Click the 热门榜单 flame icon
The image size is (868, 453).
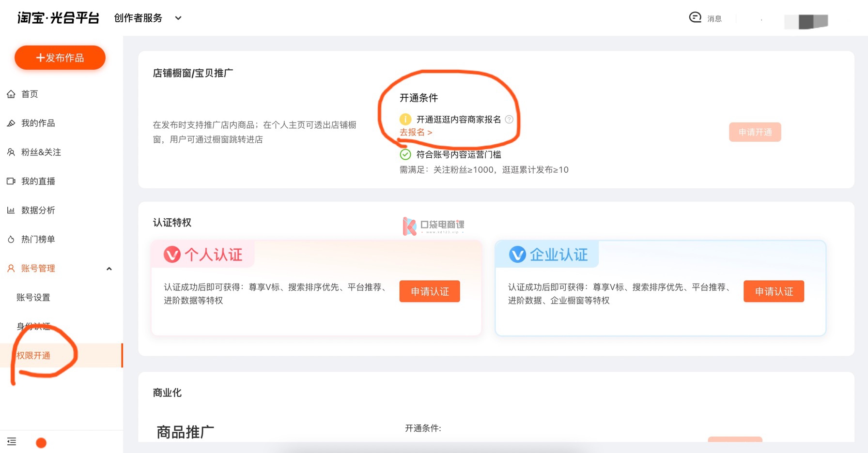[x=11, y=239]
